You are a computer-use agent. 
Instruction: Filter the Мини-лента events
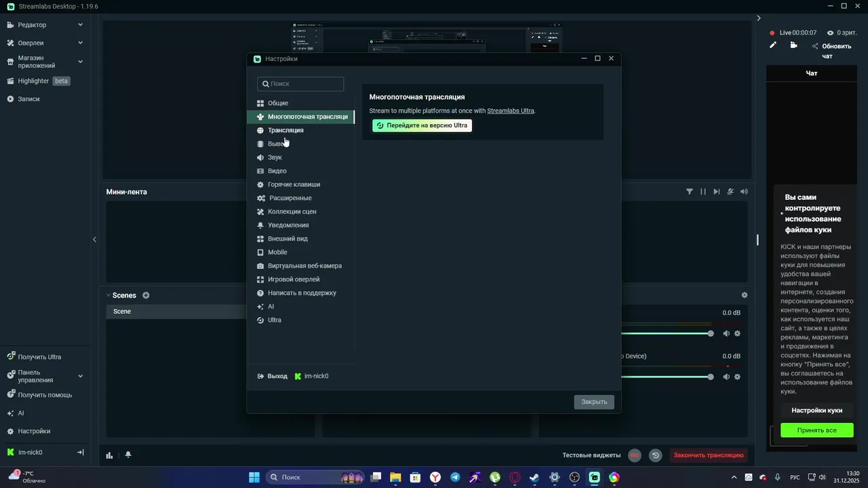pos(690,192)
